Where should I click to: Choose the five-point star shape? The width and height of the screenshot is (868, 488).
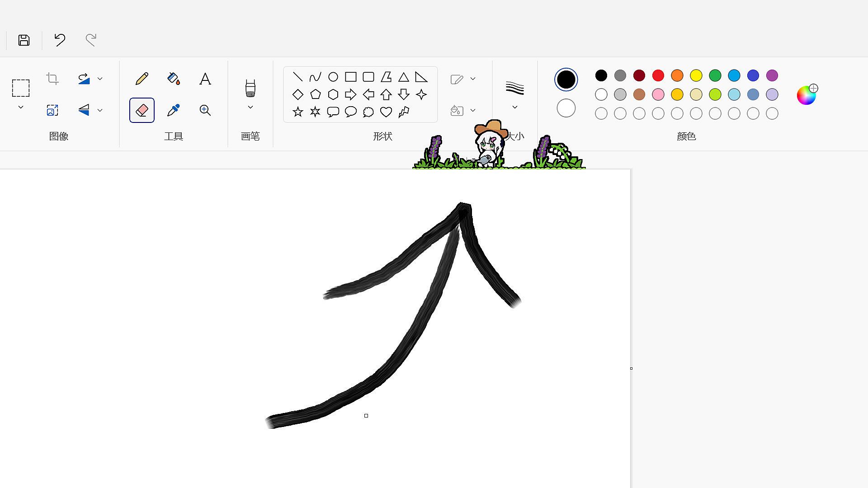tap(297, 112)
